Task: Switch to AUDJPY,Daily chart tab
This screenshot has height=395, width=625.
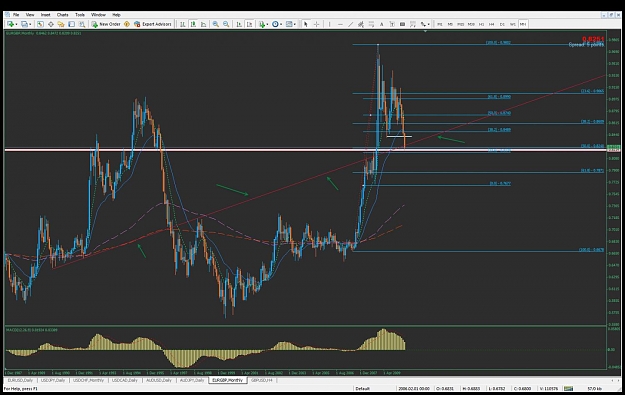Action: pyautogui.click(x=192, y=380)
